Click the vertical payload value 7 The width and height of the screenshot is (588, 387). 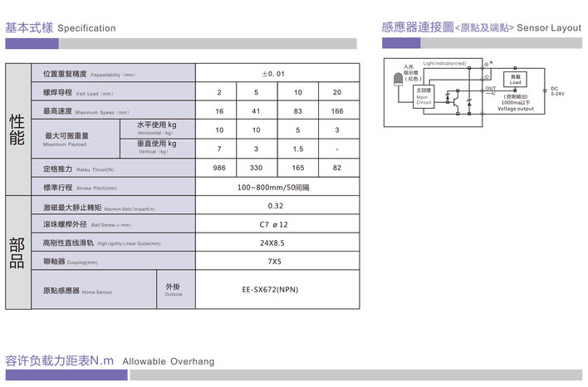(219, 149)
